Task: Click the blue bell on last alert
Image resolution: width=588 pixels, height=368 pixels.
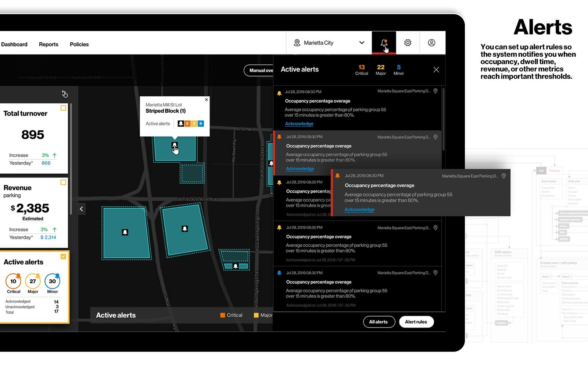Action: [279, 273]
